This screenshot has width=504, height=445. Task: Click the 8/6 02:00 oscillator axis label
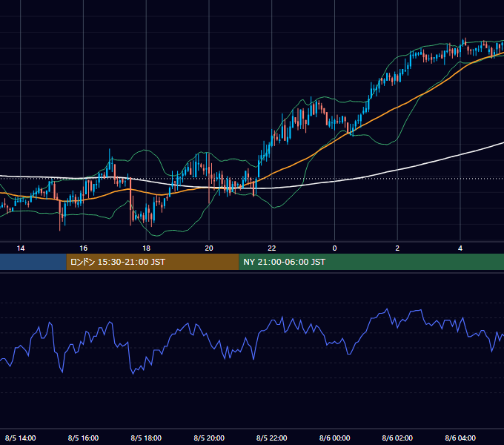pyautogui.click(x=397, y=438)
